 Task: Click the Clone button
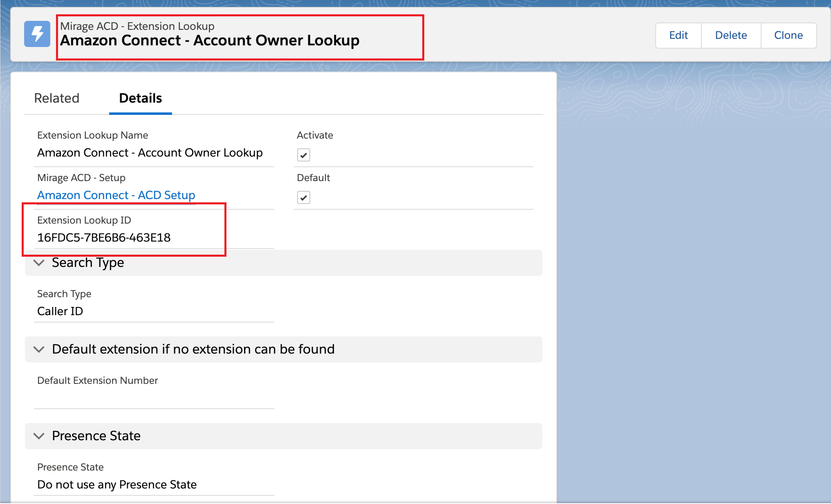[788, 36]
